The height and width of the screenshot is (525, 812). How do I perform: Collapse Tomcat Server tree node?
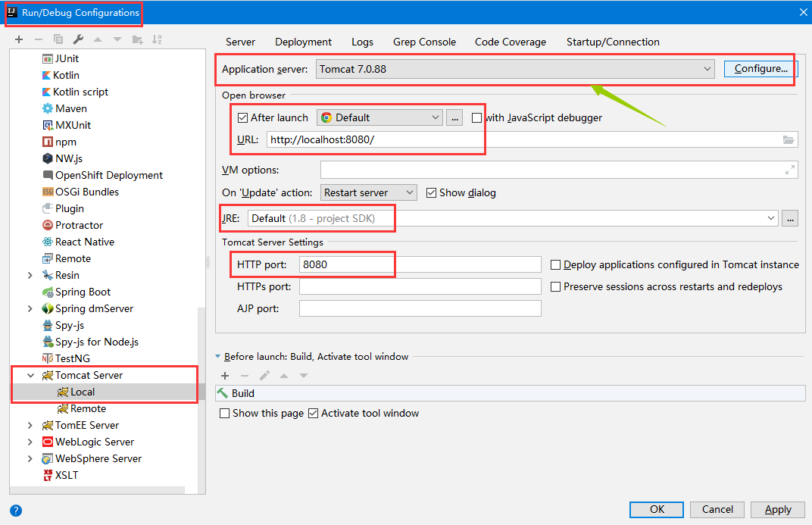point(30,375)
